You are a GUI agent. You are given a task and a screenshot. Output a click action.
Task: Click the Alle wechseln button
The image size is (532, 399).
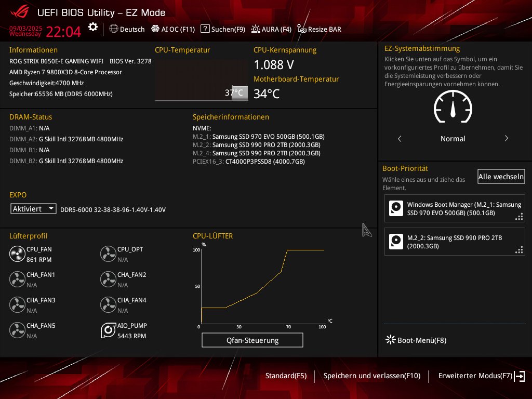click(x=501, y=177)
